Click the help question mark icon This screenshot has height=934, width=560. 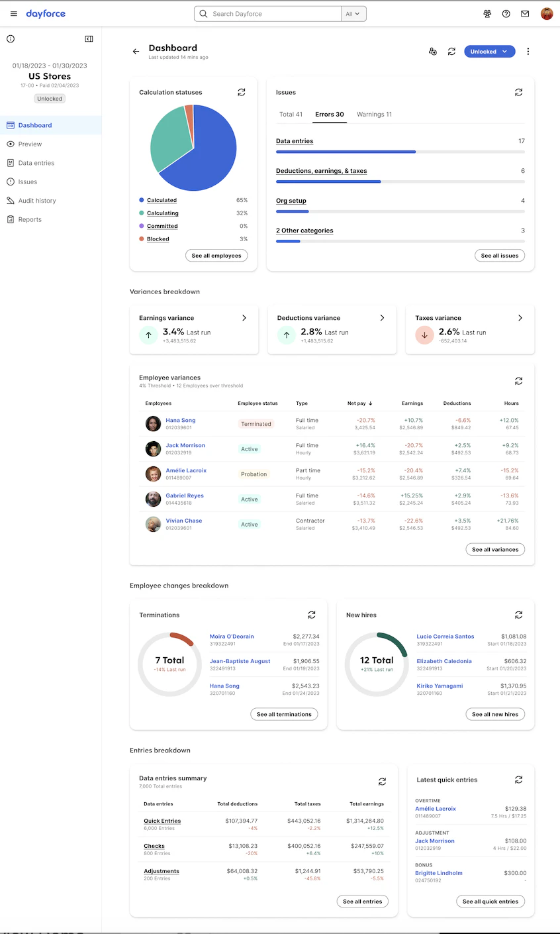(x=506, y=14)
